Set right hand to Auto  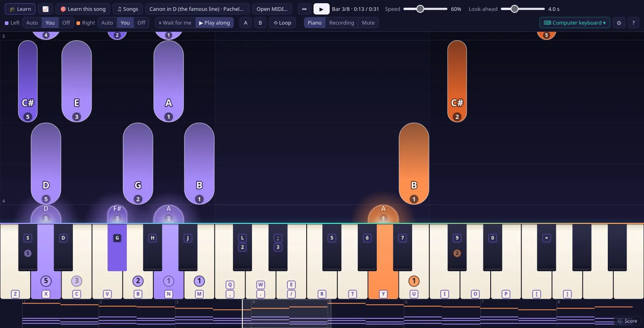107,23
